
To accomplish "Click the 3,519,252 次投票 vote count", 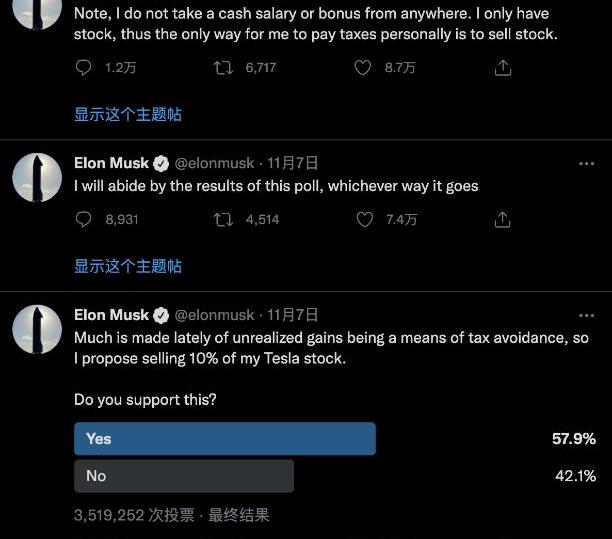I will [x=133, y=516].
